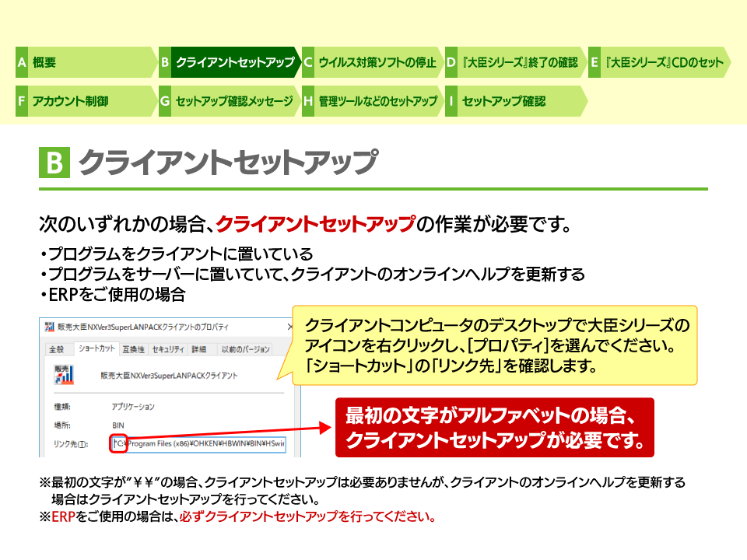Screen dimensions: 747x560
Task: Open the セキュリティ tab
Action: click(168, 349)
